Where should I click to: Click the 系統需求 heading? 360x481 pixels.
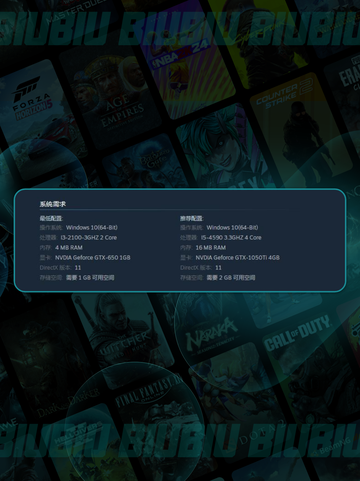[x=53, y=204]
